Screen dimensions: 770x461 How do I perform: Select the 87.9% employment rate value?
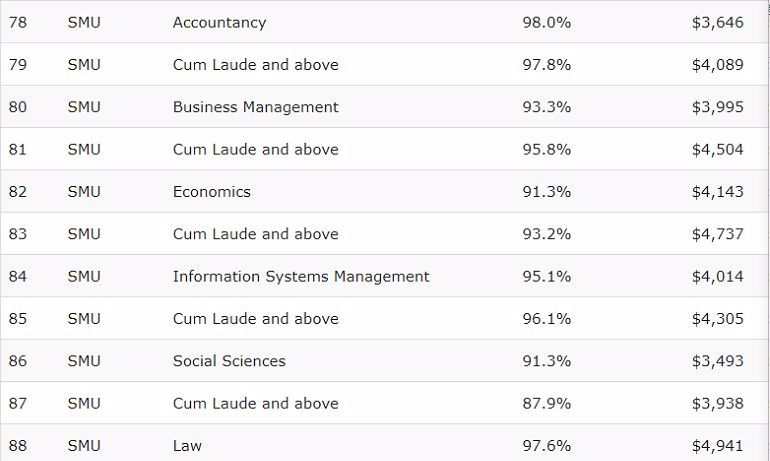click(x=546, y=404)
